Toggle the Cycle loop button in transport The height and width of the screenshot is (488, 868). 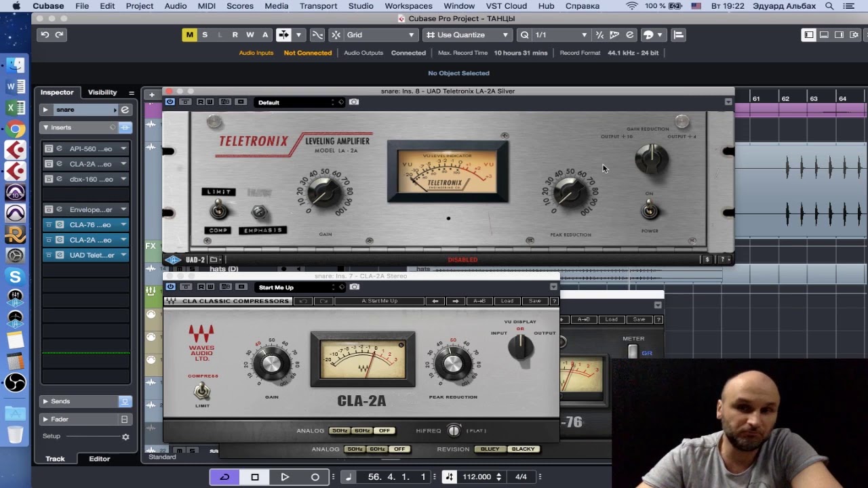click(224, 477)
